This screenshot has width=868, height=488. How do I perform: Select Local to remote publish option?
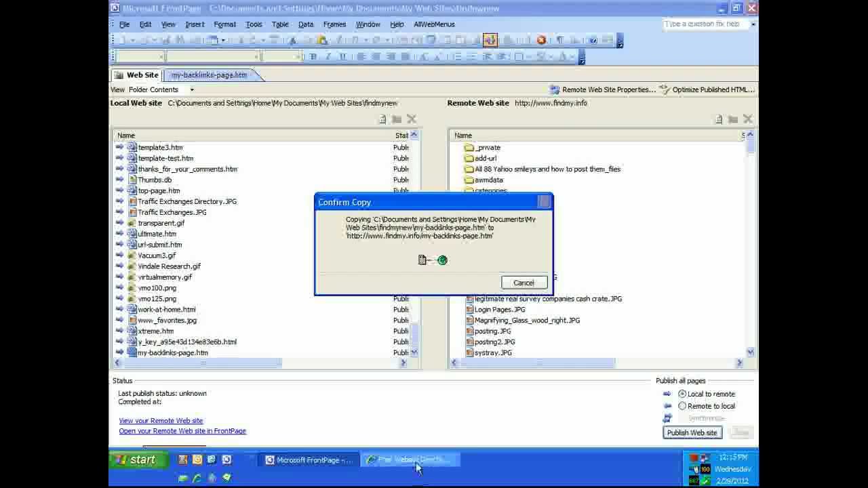(x=682, y=394)
